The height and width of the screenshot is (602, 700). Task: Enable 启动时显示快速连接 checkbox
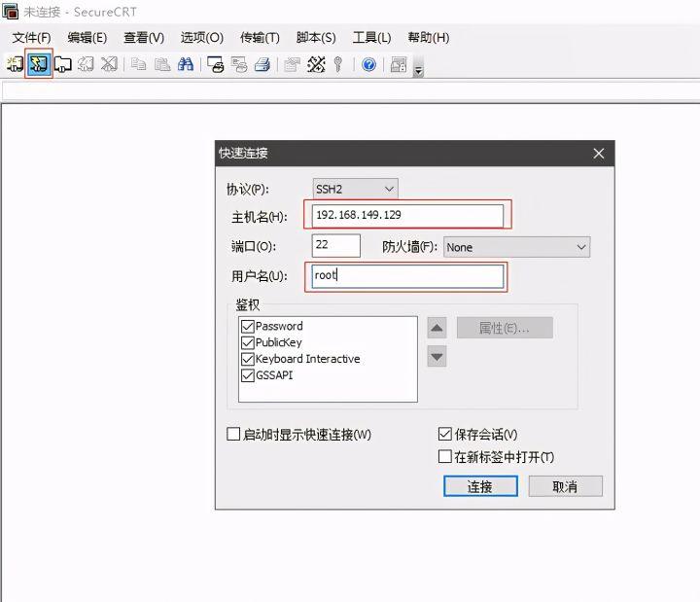(233, 435)
